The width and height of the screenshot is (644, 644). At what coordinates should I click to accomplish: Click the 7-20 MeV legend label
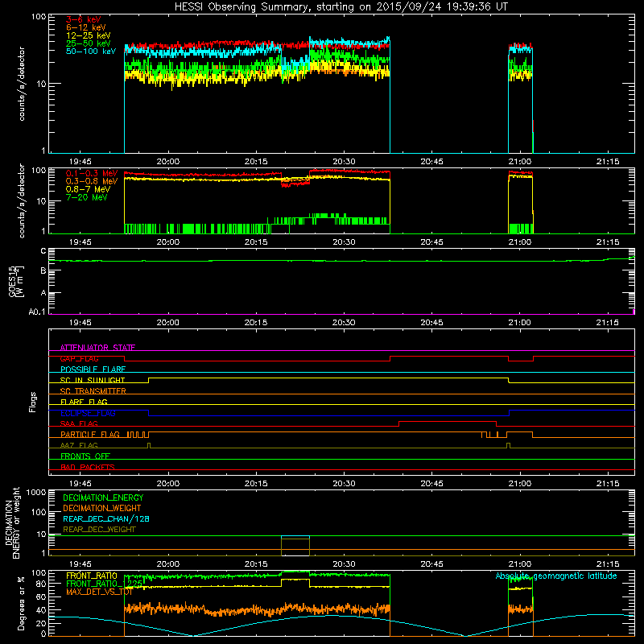[87, 197]
